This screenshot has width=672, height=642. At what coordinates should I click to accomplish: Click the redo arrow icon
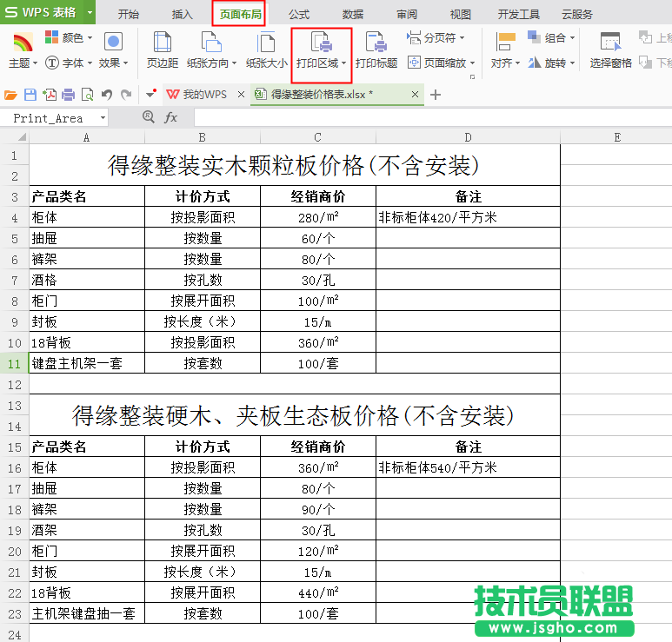click(126, 95)
